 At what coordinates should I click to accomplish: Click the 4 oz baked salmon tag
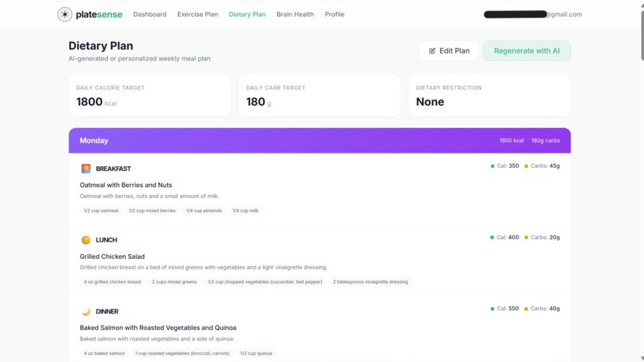click(x=105, y=353)
